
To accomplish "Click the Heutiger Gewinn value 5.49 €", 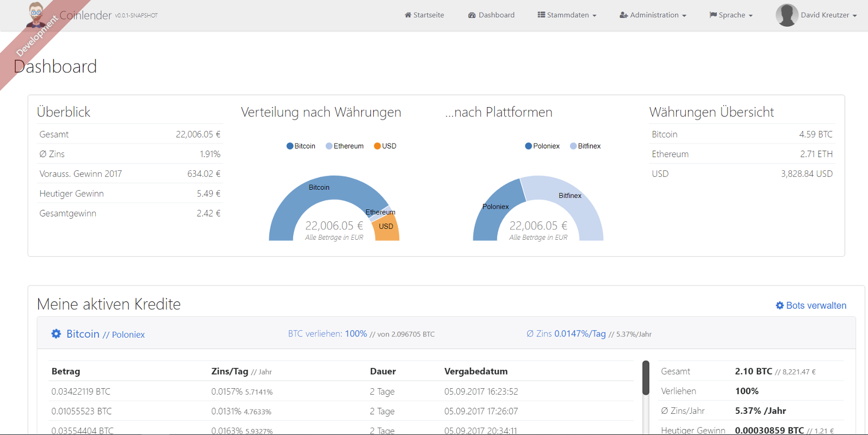I will coord(209,194).
